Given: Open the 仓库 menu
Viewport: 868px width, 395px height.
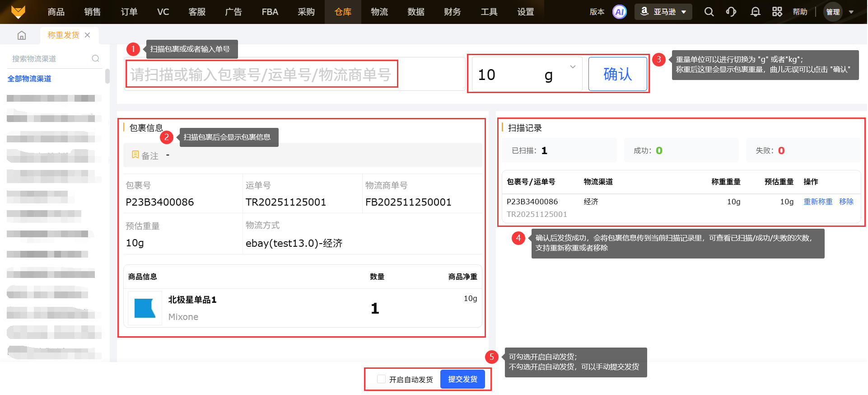Looking at the screenshot, I should point(343,12).
